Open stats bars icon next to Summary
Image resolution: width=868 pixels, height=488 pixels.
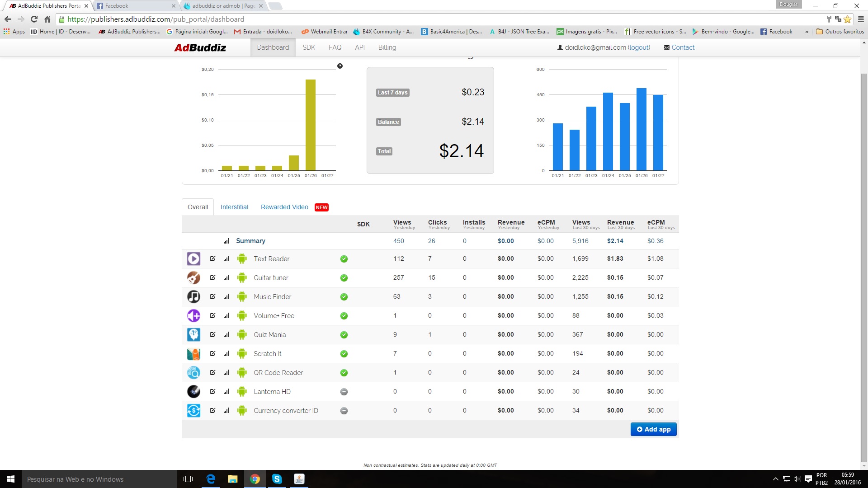[226, 241]
